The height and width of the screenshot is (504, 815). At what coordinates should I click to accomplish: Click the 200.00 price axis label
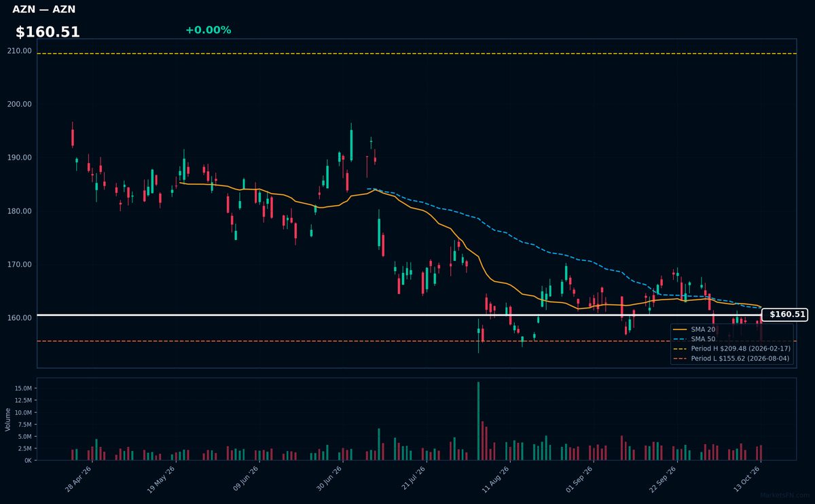[x=20, y=104]
